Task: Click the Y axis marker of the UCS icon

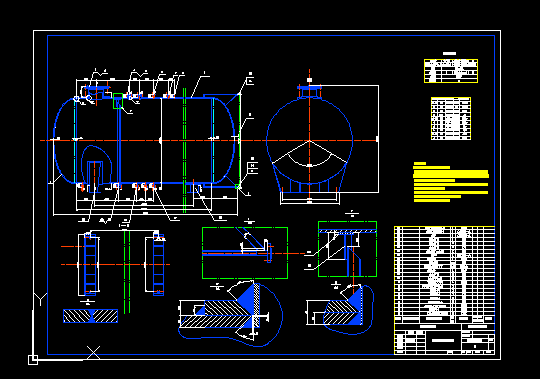Action: pos(40,299)
